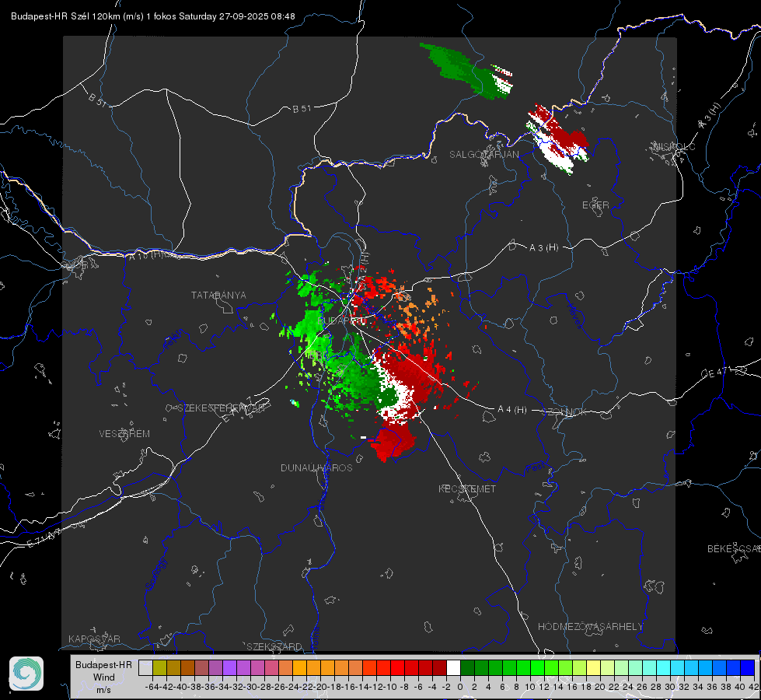761x700 pixels.
Task: Click the blue Pest county label
Action: 536,468
